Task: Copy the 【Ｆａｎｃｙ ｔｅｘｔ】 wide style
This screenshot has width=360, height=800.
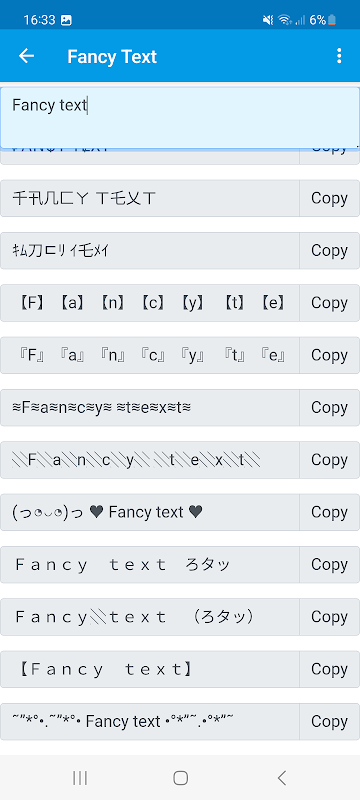Action: [x=329, y=669]
